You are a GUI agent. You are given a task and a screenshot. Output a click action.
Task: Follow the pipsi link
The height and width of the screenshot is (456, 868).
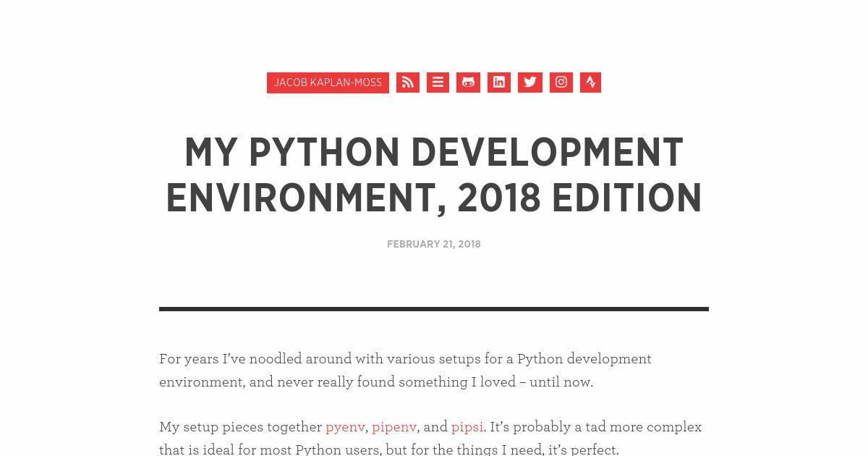(x=467, y=427)
